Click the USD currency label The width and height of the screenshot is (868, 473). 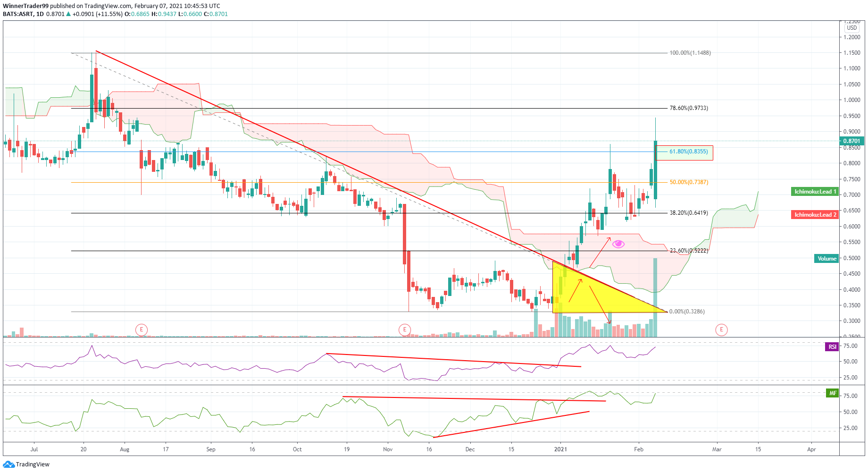851,28
